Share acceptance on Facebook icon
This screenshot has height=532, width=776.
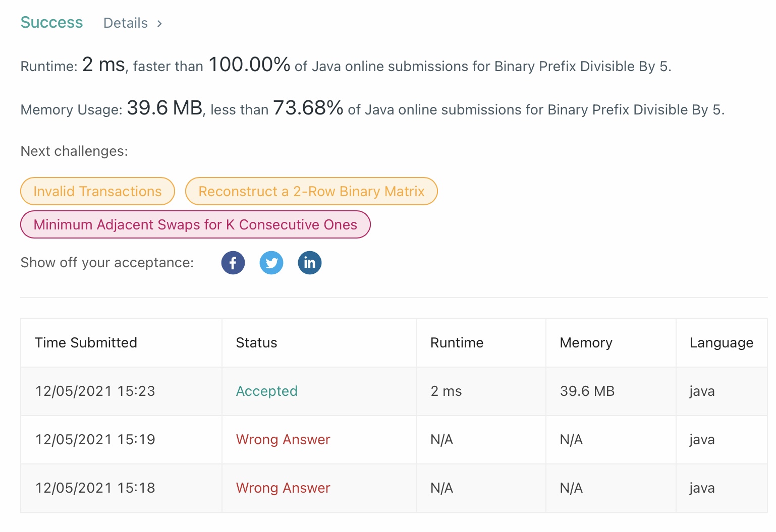coord(233,263)
